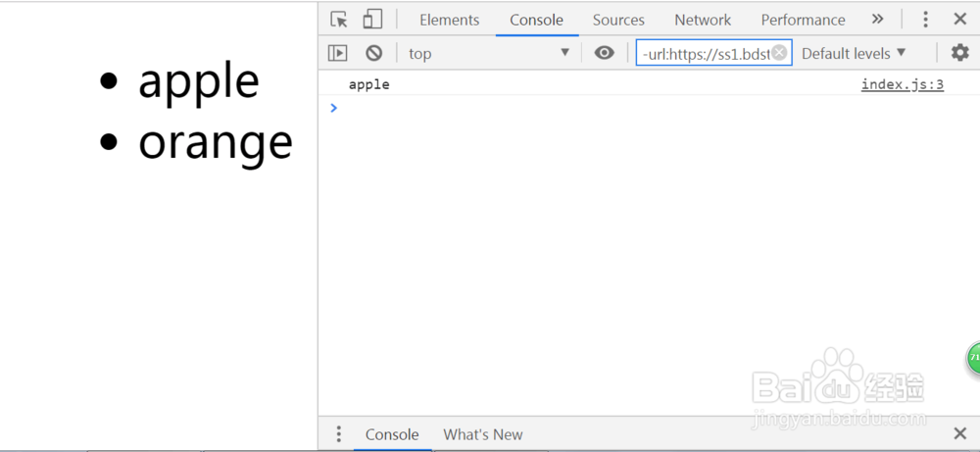
Task: Click the orange list item on page
Action: [216, 143]
